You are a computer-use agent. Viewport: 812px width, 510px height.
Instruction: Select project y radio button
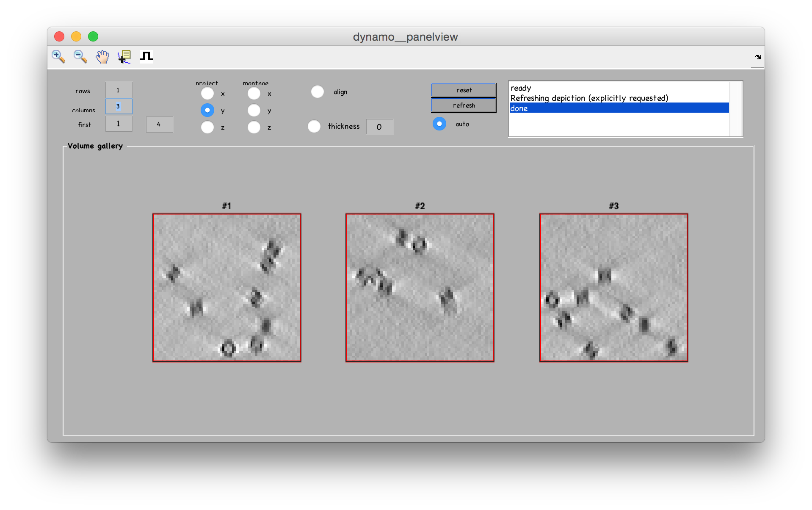(x=207, y=110)
